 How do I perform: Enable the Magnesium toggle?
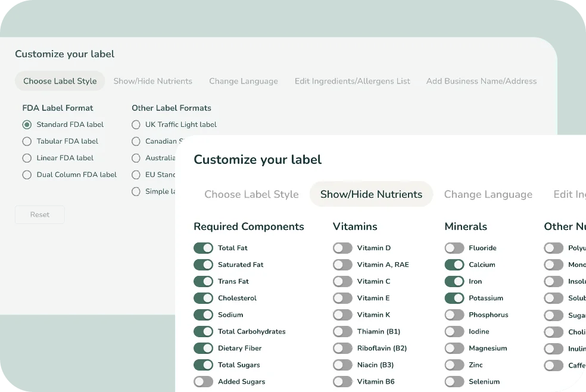point(454,348)
